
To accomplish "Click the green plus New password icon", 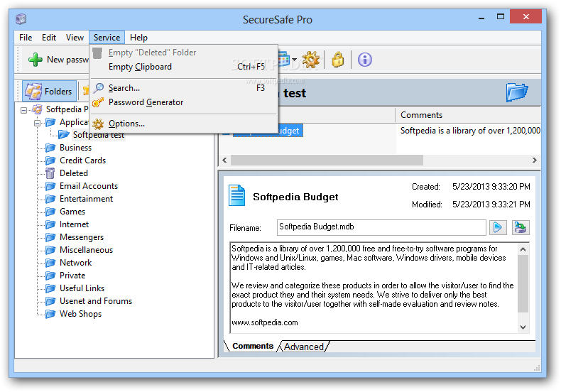I will pos(36,60).
